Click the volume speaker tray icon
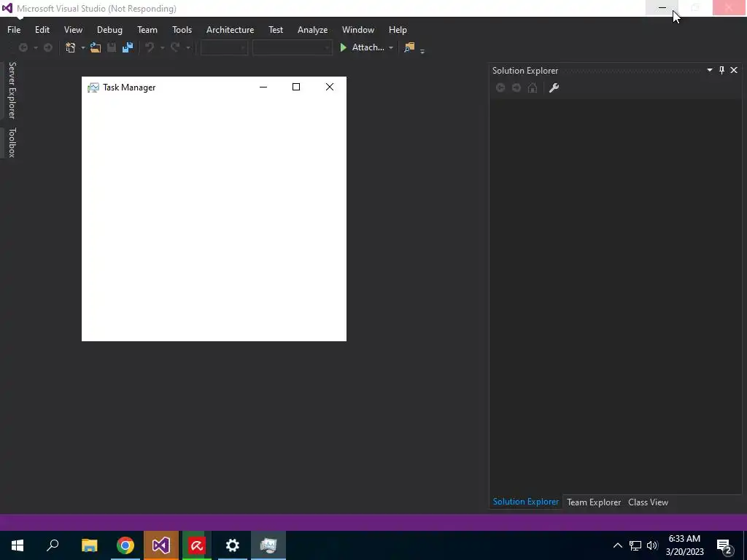Viewport: 747px width, 560px height. click(x=652, y=545)
